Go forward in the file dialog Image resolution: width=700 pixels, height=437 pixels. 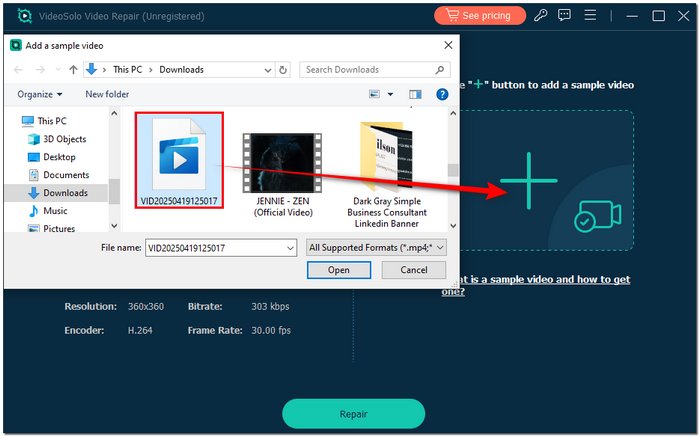[x=40, y=70]
